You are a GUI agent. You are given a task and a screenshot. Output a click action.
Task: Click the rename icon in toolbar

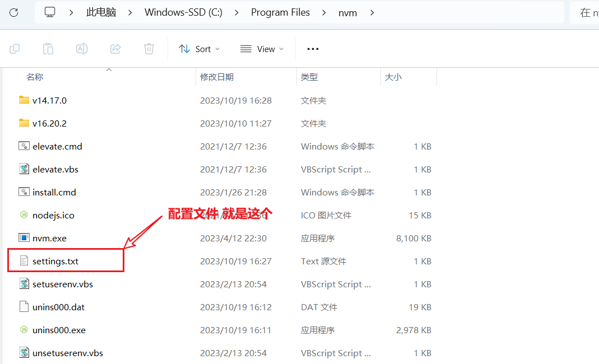click(x=82, y=49)
